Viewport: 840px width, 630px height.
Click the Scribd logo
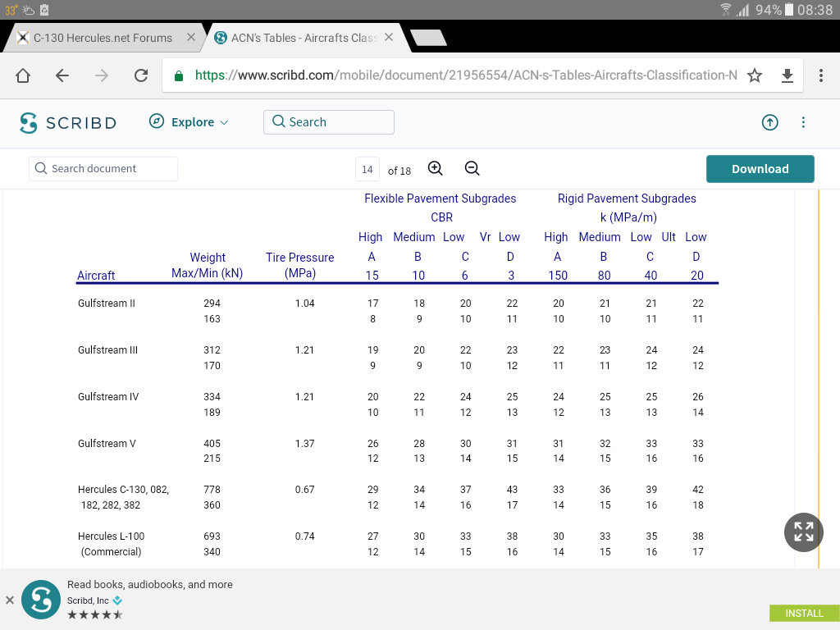pos(67,123)
